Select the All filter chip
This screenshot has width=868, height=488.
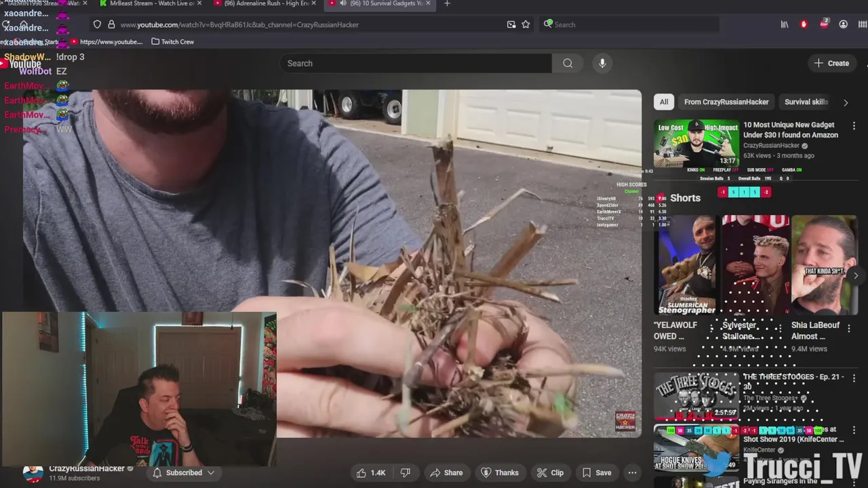[x=664, y=102]
